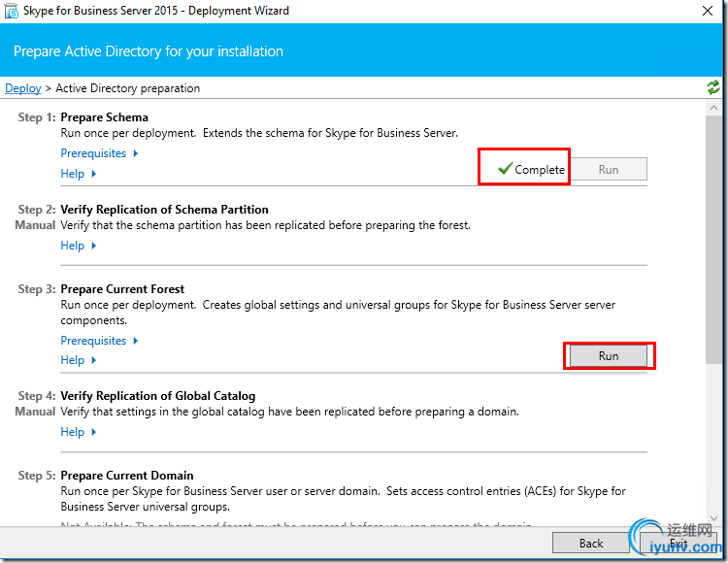Click the Complete status with green checkmark
Viewport: 728px width, 563px height.
(531, 169)
